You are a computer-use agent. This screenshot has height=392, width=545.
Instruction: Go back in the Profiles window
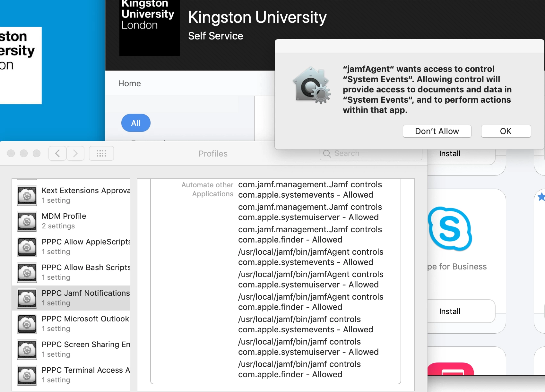(57, 153)
